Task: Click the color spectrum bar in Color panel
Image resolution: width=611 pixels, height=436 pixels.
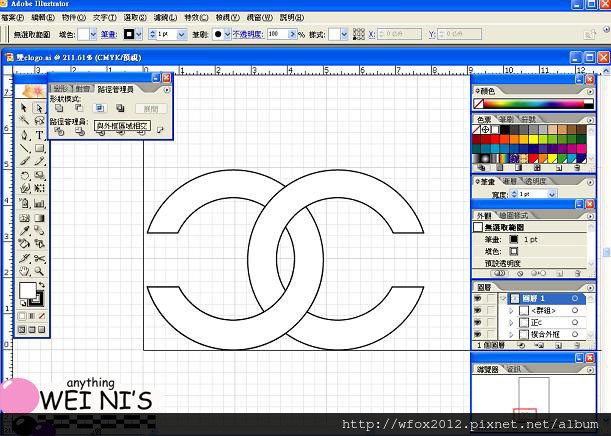Action: click(533, 104)
